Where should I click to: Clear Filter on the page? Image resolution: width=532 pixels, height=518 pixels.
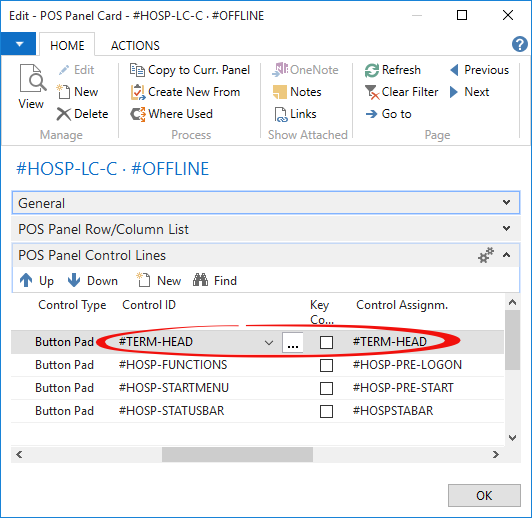(401, 92)
